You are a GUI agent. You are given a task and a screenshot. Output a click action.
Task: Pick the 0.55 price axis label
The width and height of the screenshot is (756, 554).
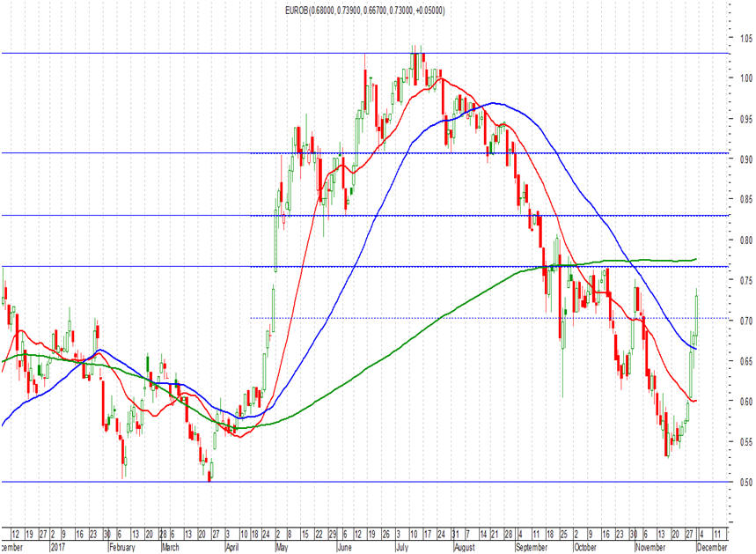point(745,442)
